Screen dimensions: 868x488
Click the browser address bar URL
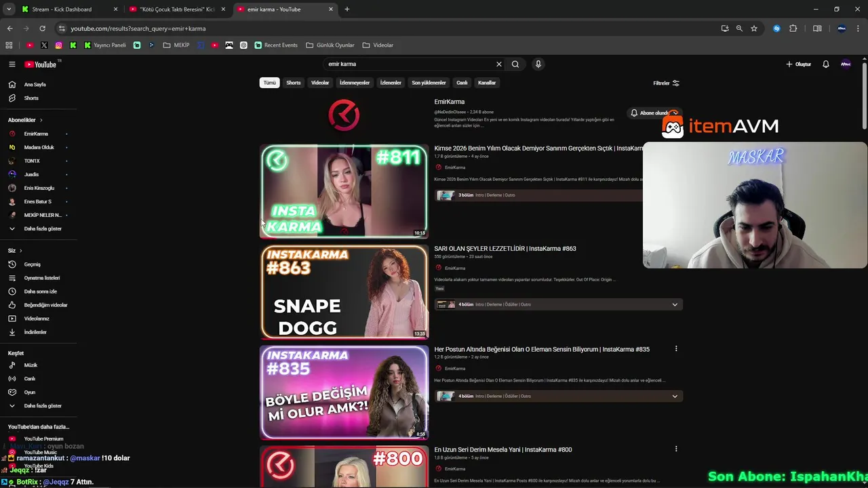tap(138, 28)
